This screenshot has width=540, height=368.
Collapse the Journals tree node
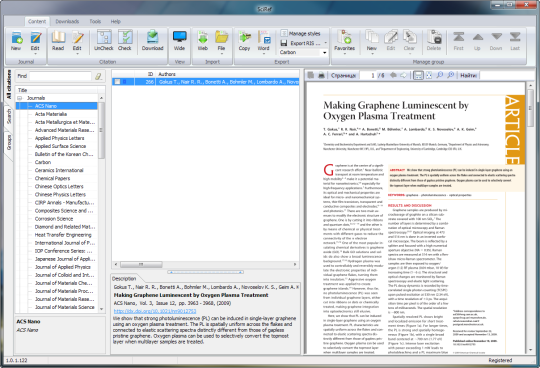coord(20,98)
